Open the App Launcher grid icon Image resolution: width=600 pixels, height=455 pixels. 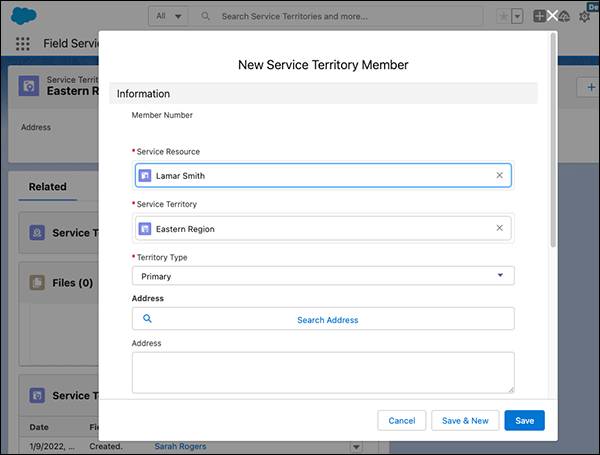23,44
